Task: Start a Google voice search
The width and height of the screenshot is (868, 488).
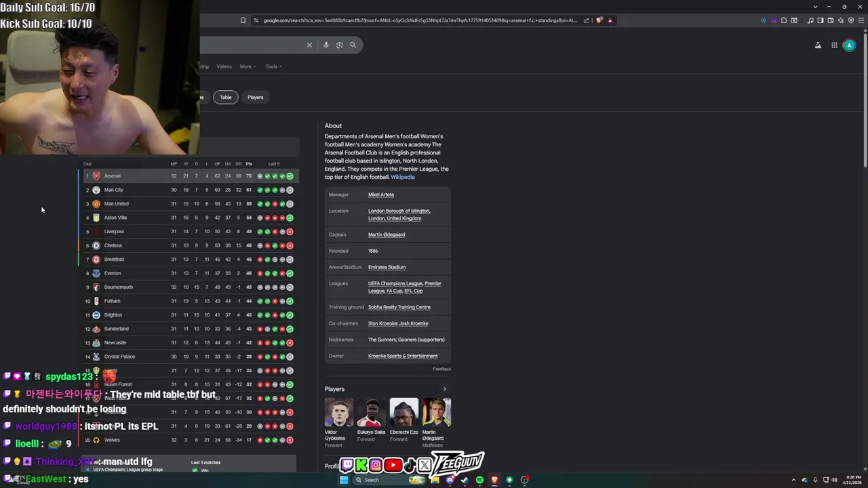Action: 326,45
